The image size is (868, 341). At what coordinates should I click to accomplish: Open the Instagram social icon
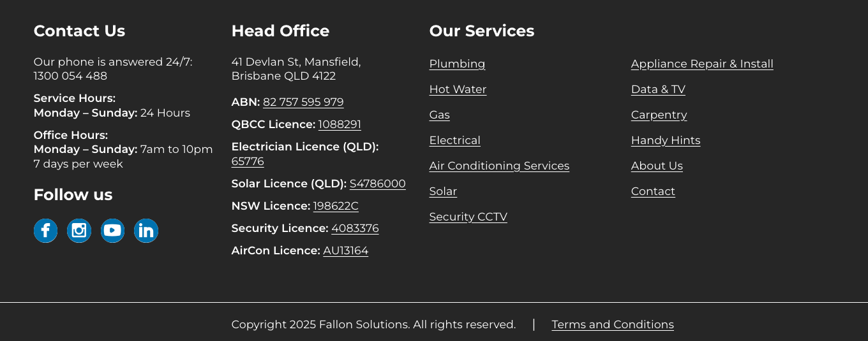pyautogui.click(x=79, y=231)
